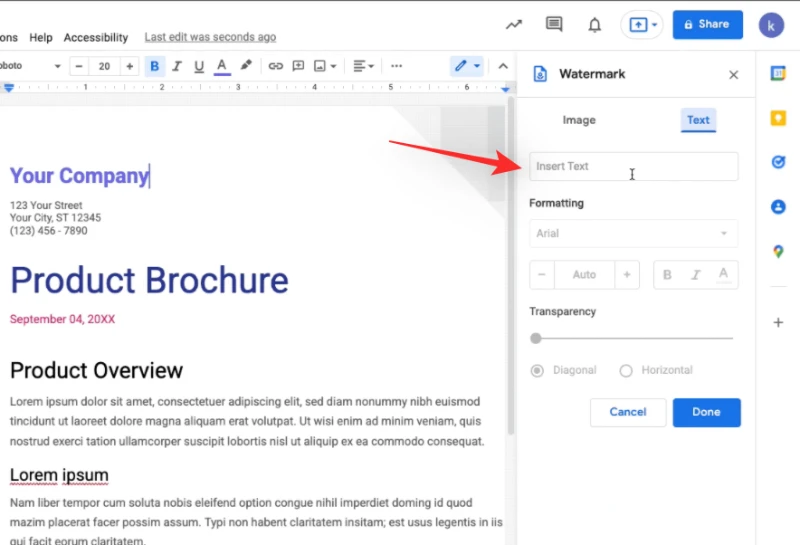Toggle Italic for watermark text
The height and width of the screenshot is (545, 800).
click(x=695, y=275)
